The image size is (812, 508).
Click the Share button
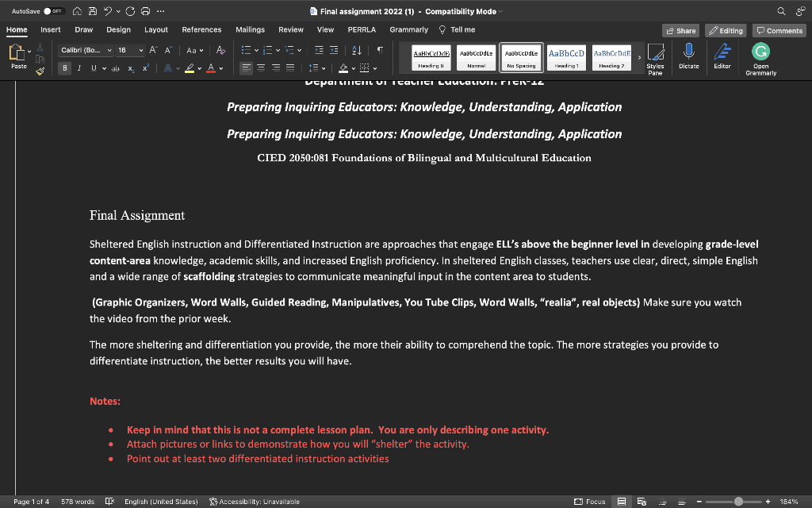tap(680, 30)
